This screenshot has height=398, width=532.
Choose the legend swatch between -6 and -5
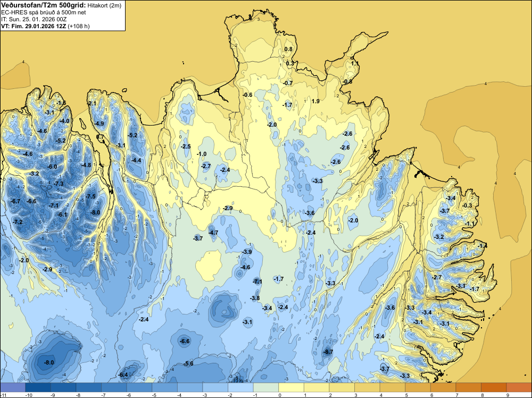[139, 387]
